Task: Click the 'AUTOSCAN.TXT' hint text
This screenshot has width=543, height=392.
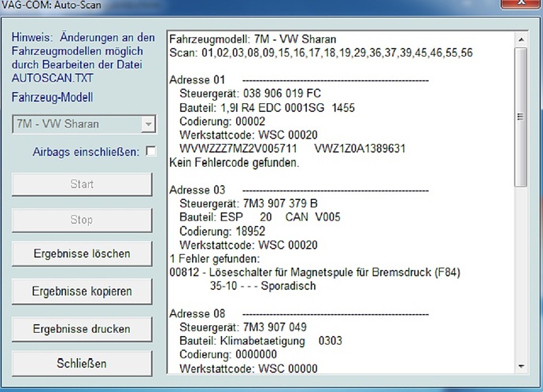Action: 52,78
